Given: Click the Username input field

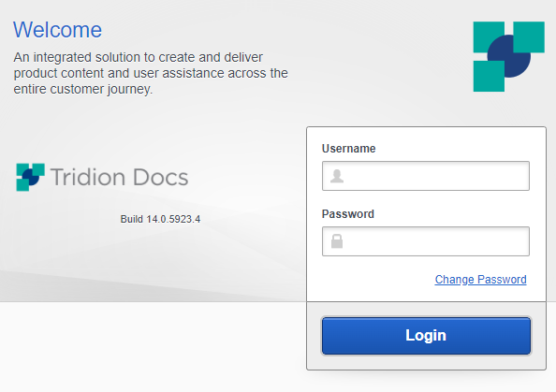Looking at the screenshot, I should [x=426, y=176].
